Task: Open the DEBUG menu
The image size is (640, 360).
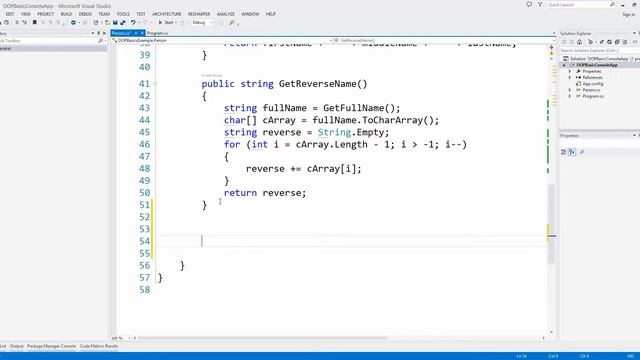Action: 85,14
